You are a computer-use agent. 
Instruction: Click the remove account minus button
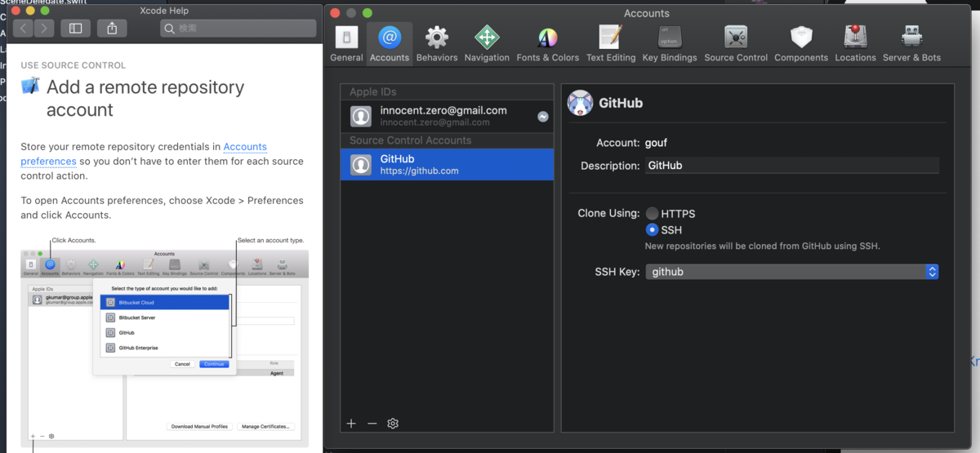tap(372, 424)
